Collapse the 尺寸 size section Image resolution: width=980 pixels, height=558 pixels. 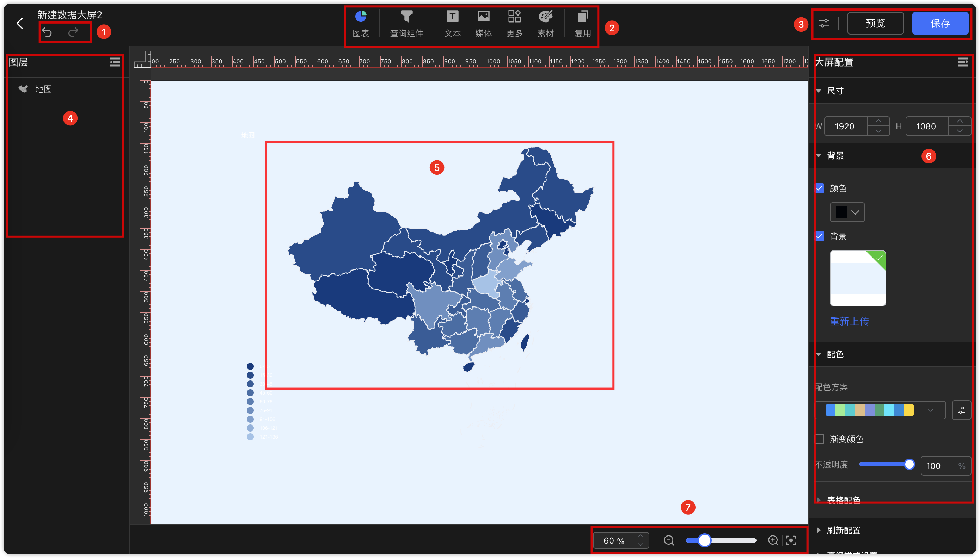point(819,91)
